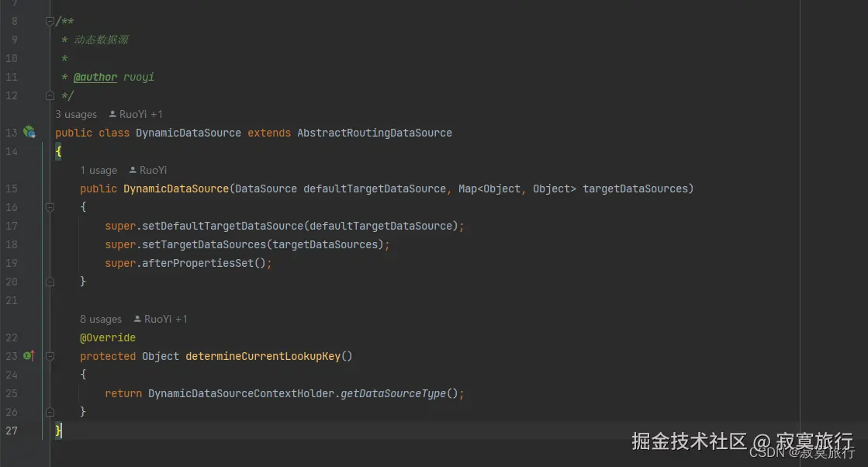The width and height of the screenshot is (868, 467).
Task: Click the 'protected' keyword on line 23
Action: (107, 356)
